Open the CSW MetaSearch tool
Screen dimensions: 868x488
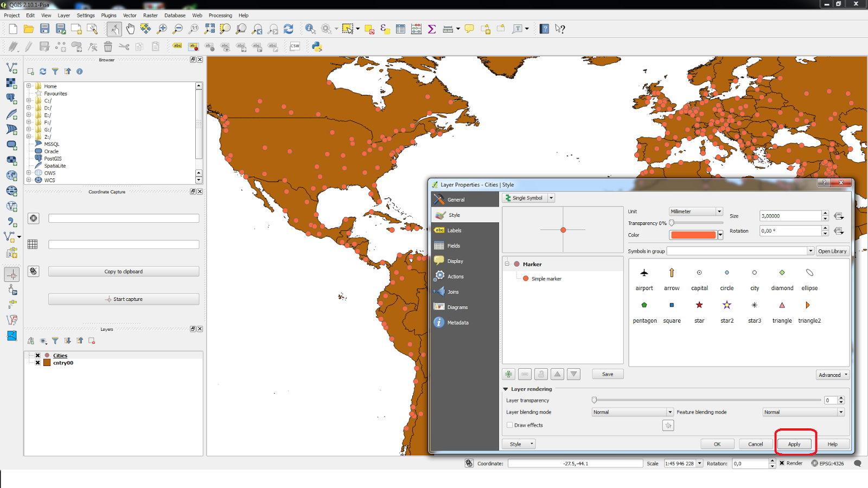[295, 47]
